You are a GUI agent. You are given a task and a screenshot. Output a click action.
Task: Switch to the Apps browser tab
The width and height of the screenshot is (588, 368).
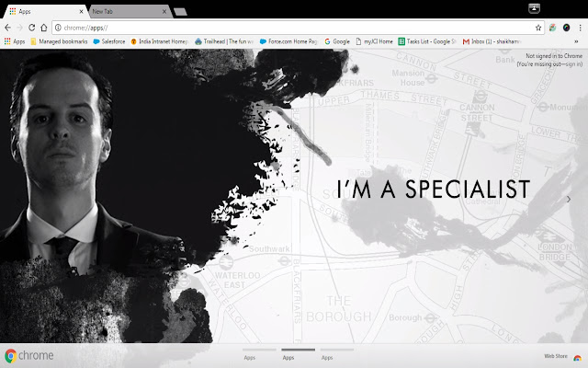point(45,12)
